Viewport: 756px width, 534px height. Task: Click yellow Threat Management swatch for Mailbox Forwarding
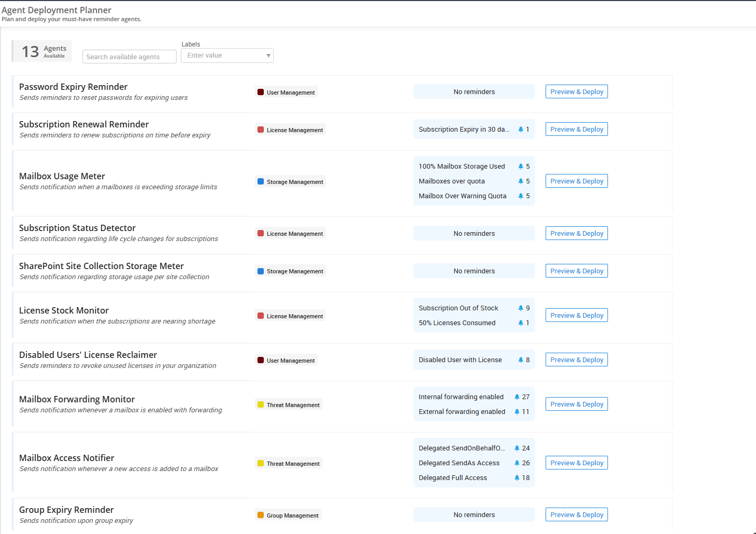pyautogui.click(x=261, y=405)
